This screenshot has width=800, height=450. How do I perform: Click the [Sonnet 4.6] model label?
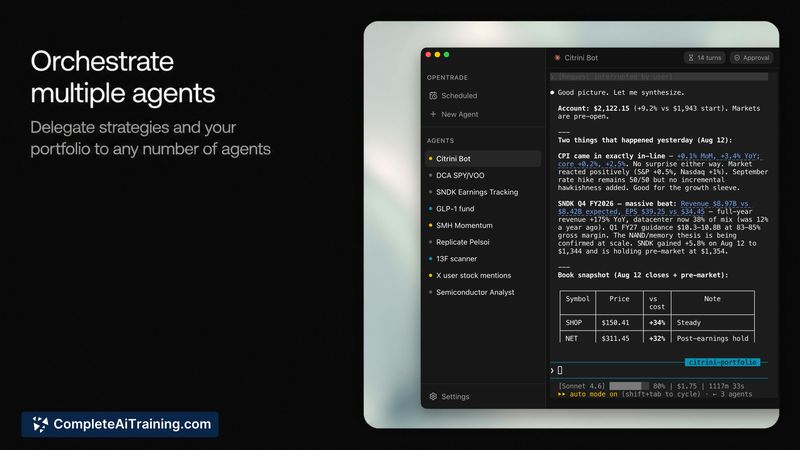pos(582,386)
